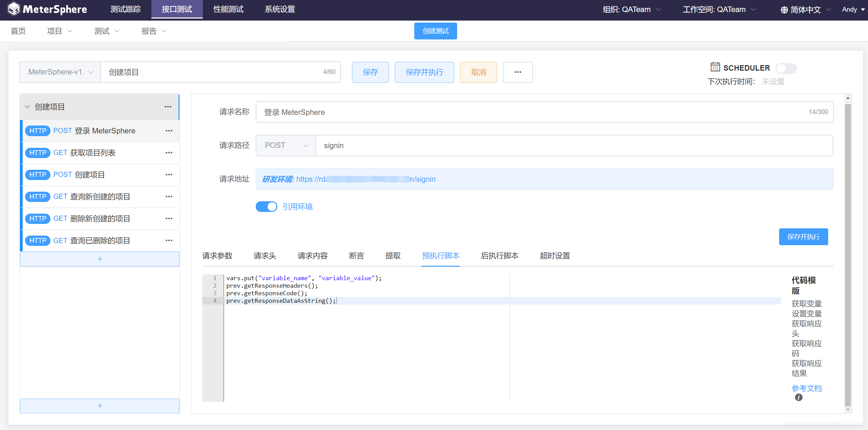Switch to the 断言 tab
This screenshot has width=868, height=430.
(356, 256)
